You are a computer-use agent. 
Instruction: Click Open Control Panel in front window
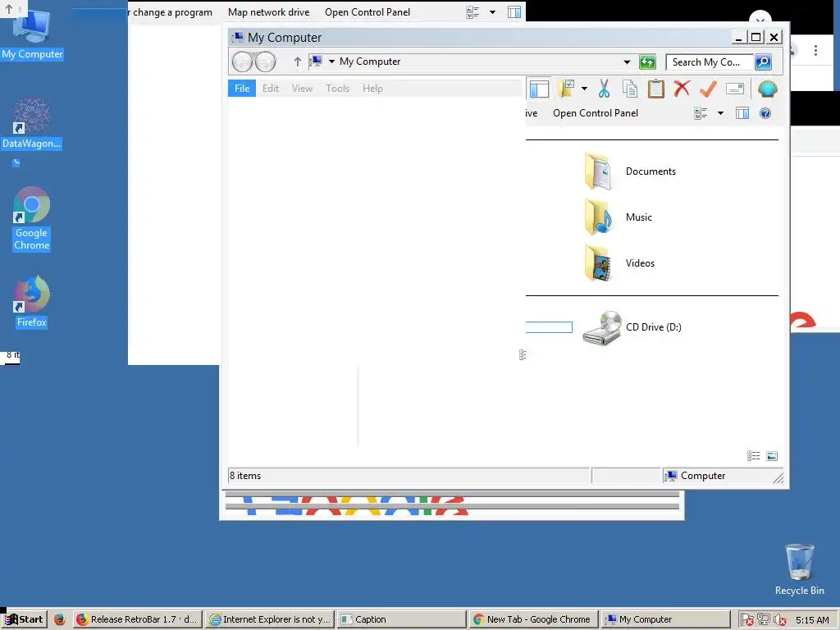(596, 113)
